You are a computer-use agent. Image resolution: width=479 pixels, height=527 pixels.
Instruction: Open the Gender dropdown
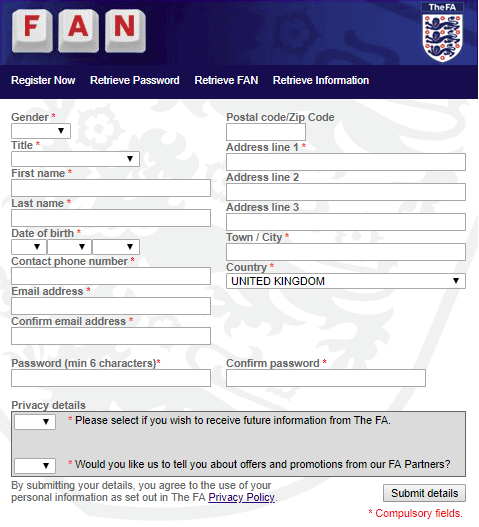pyautogui.click(x=41, y=131)
